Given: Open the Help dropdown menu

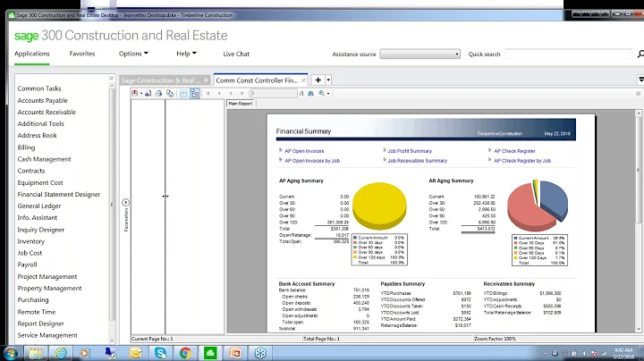Looking at the screenshot, I should tap(186, 54).
